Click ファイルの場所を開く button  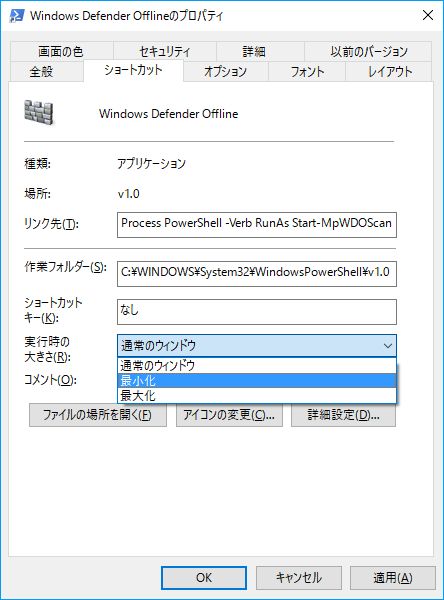[98, 415]
